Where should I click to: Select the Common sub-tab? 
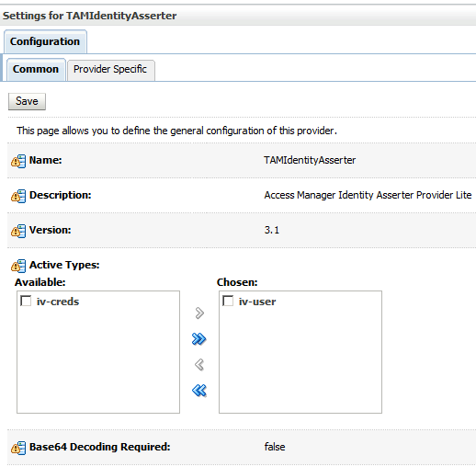click(x=36, y=70)
